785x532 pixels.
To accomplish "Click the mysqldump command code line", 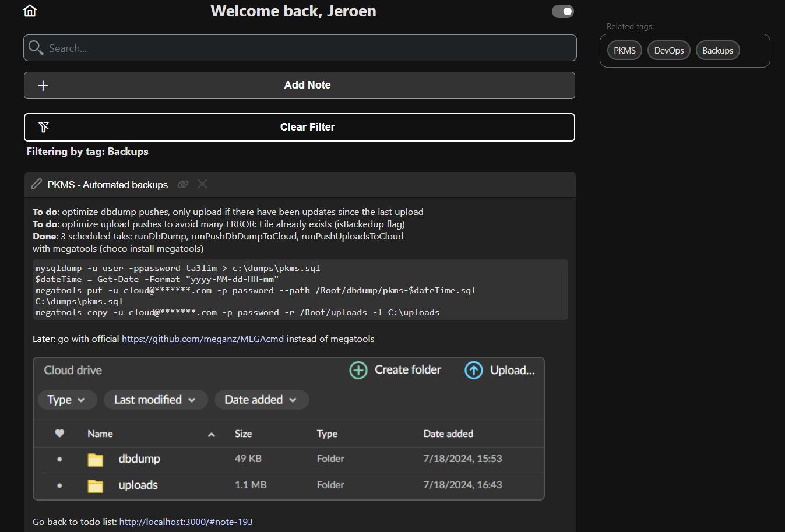I will [x=178, y=269].
